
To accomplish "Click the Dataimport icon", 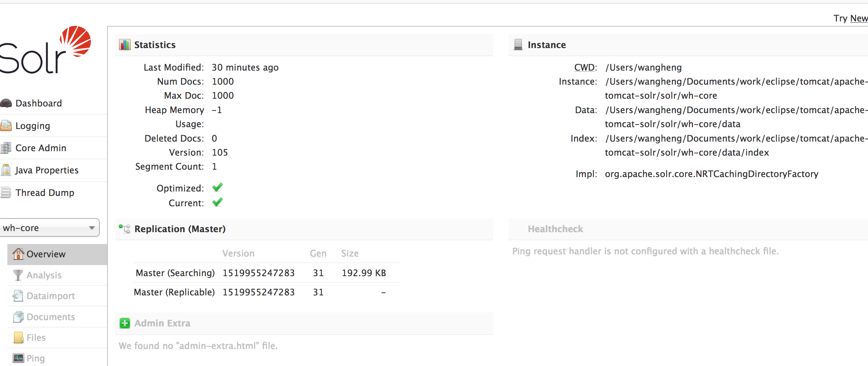I will point(18,296).
